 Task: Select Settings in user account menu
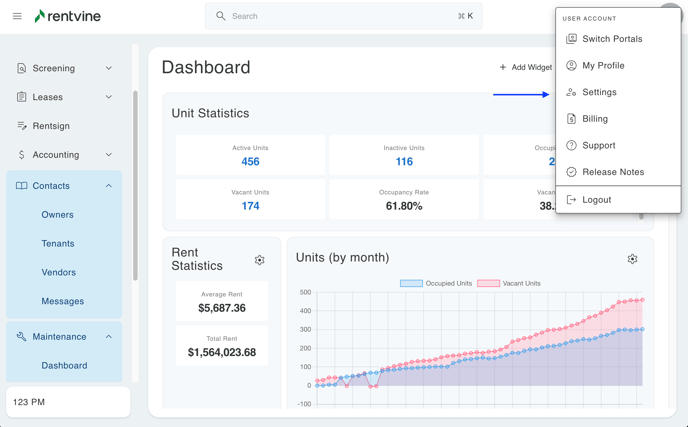(599, 92)
